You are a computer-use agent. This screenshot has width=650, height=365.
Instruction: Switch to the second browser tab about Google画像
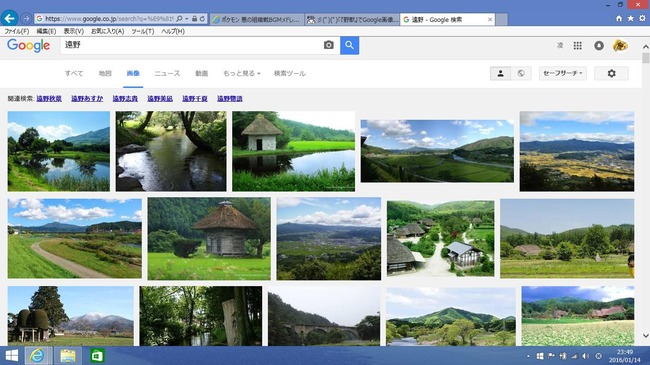pyautogui.click(x=352, y=19)
